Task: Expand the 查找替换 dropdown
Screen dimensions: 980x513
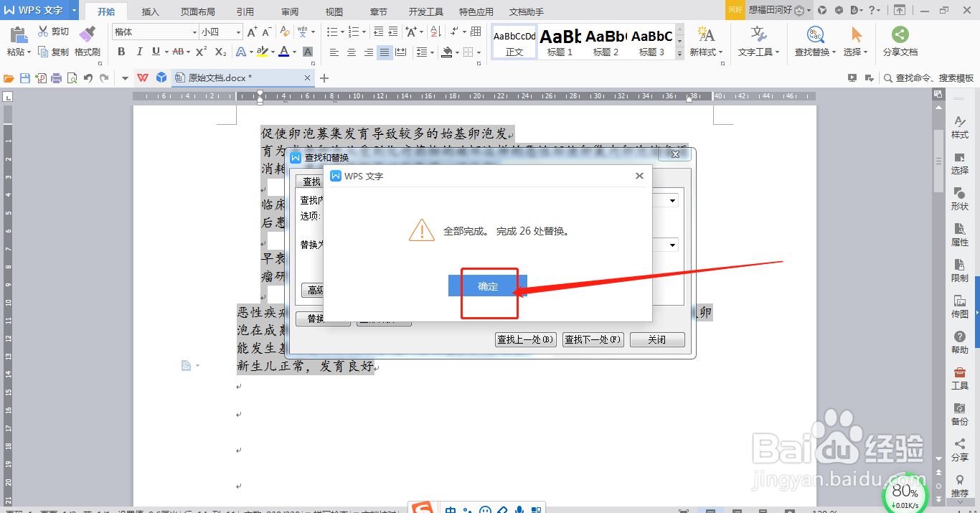Action: (834, 52)
